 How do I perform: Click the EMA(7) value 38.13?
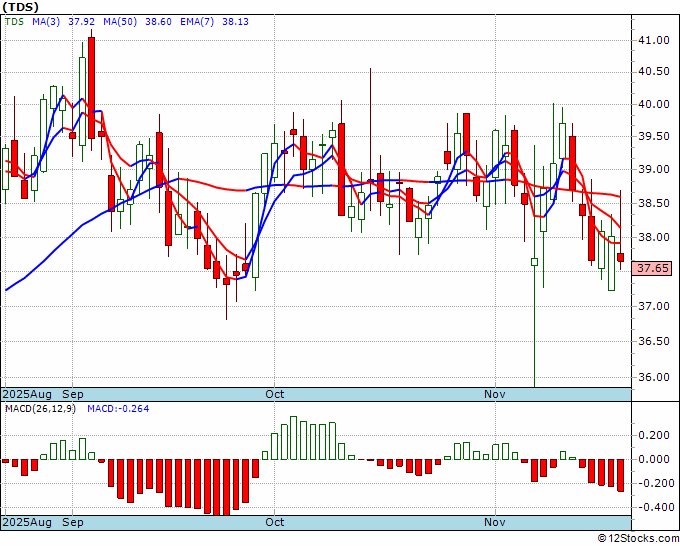235,22
